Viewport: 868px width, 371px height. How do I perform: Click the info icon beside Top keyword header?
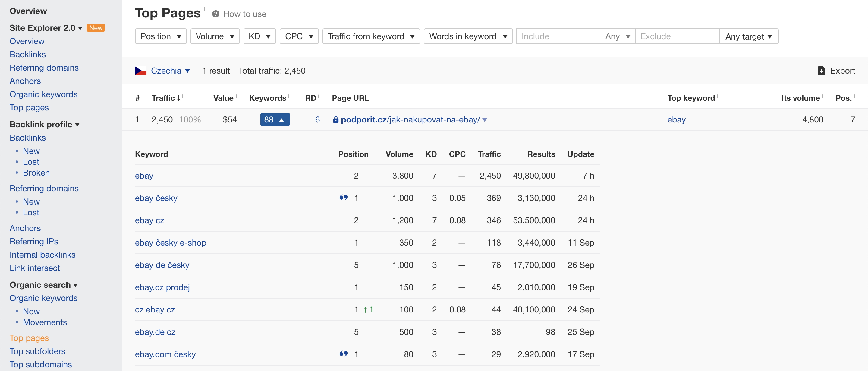pos(717,97)
